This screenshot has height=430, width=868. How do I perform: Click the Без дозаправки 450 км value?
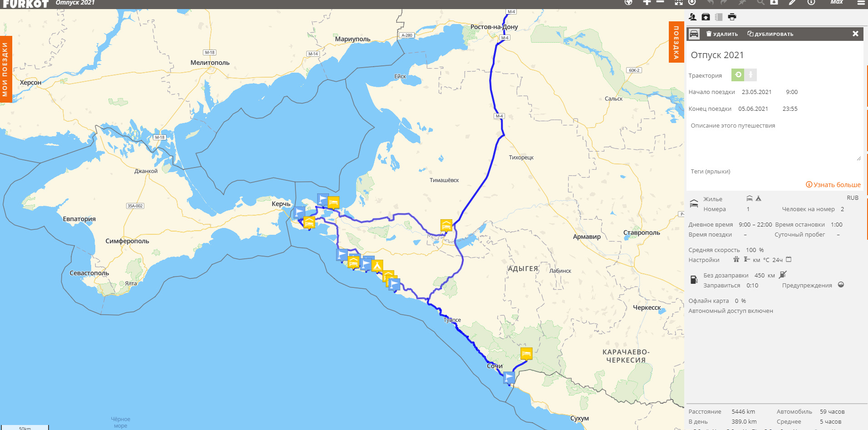click(x=765, y=275)
